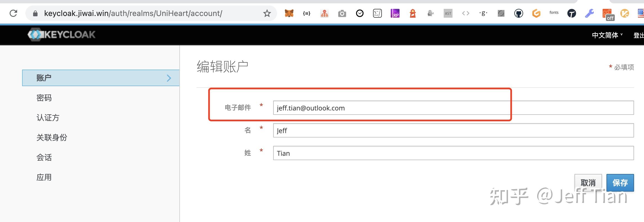Open the MetaMask fox extension
Viewport: 644px width, 222px height.
point(289,13)
